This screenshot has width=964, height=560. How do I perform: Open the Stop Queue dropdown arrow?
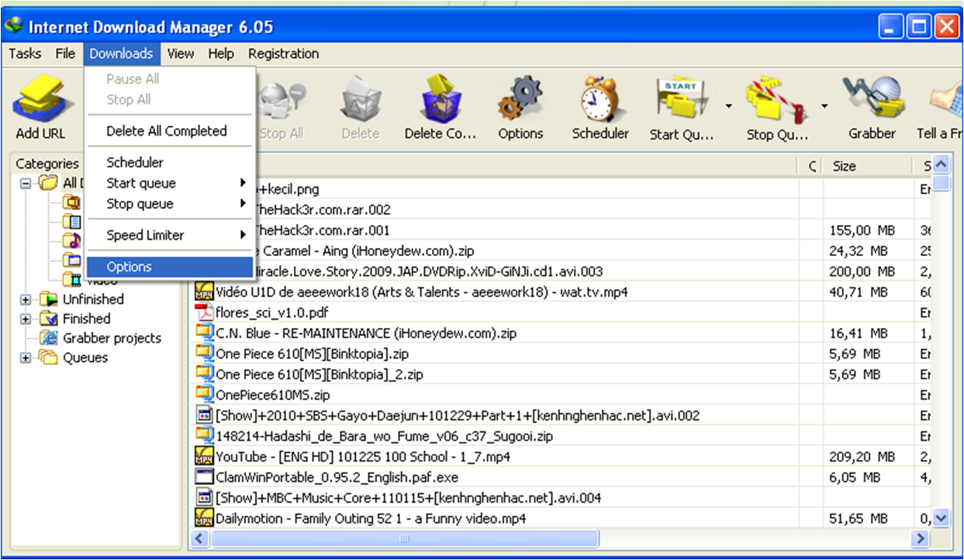coord(824,106)
